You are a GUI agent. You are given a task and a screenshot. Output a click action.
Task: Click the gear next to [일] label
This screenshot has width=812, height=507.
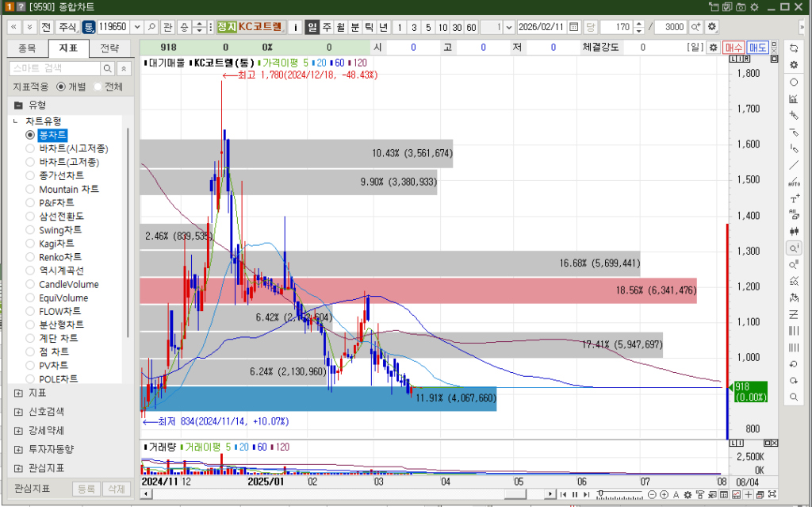(713, 48)
